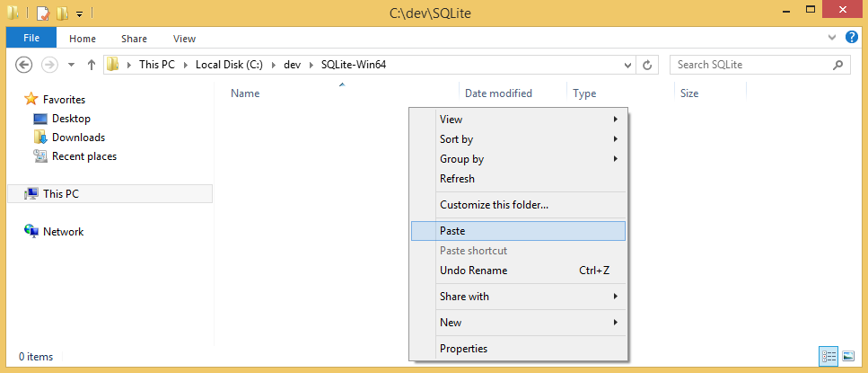Open the View submenu in the context menu
This screenshot has height=373, width=868.
[x=518, y=120]
